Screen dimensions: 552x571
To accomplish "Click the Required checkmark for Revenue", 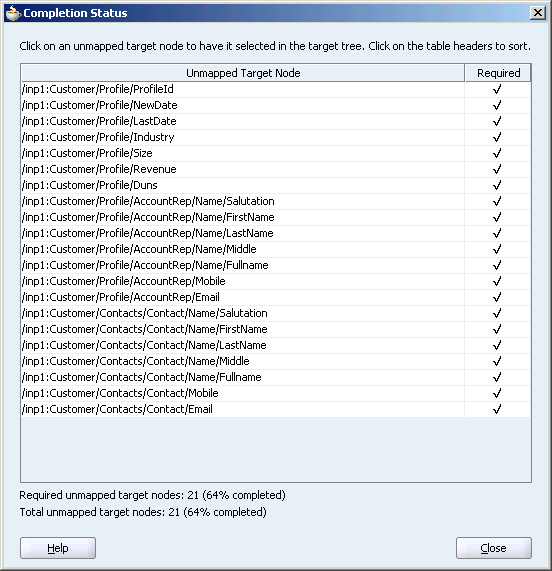I will pos(497,169).
